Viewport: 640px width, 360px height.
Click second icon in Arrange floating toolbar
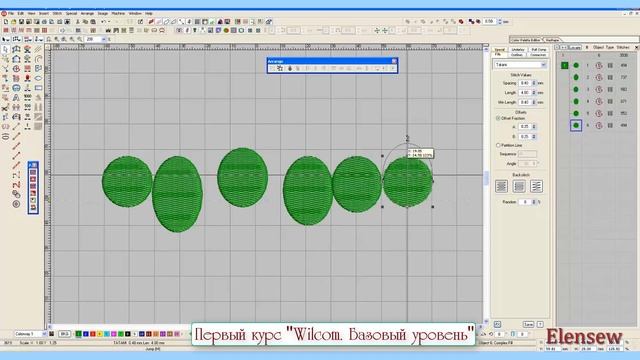[280, 68]
